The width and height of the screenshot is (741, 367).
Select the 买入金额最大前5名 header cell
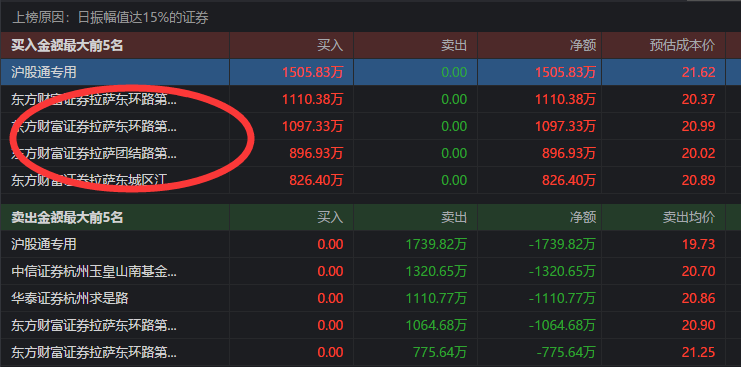(x=115, y=45)
